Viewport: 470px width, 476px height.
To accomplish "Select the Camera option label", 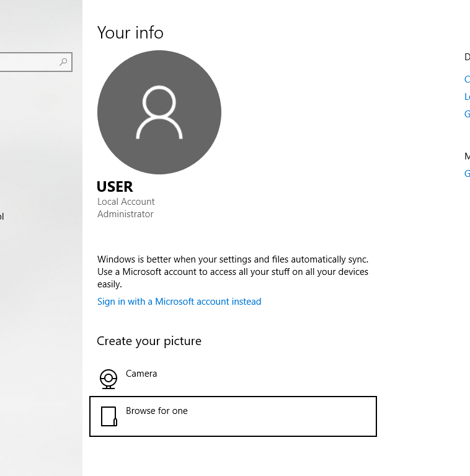I will coord(141,374).
